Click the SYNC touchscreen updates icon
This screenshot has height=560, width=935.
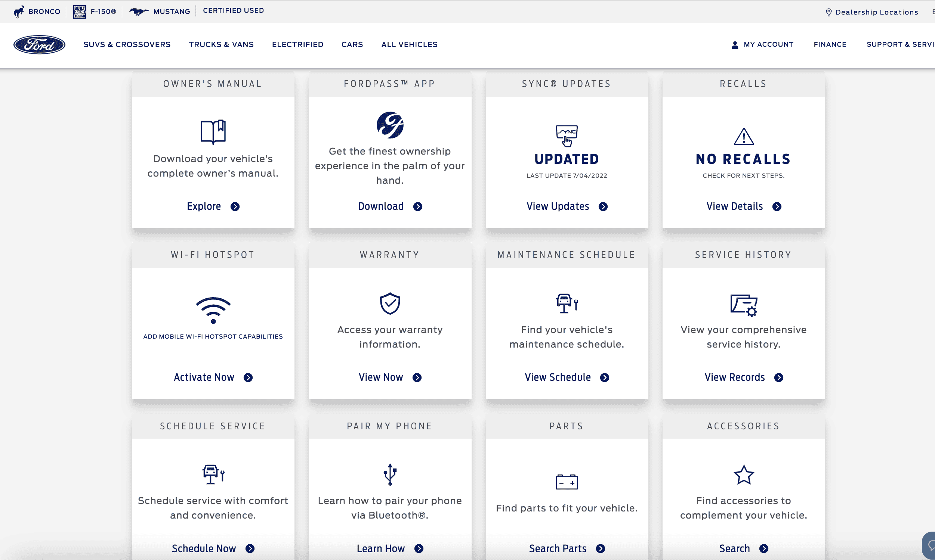(x=567, y=136)
